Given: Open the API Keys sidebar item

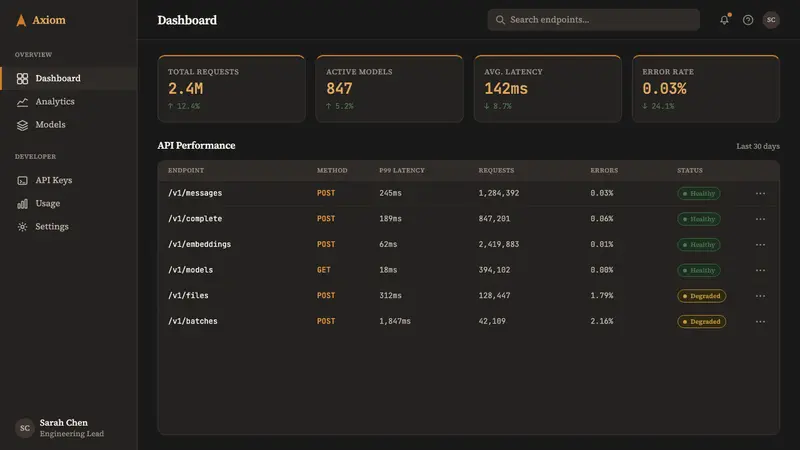Looking at the screenshot, I should tap(69, 180).
